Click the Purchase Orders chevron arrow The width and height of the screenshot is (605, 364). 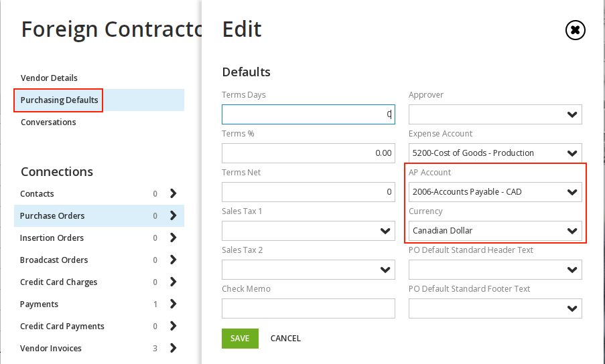[x=174, y=215]
